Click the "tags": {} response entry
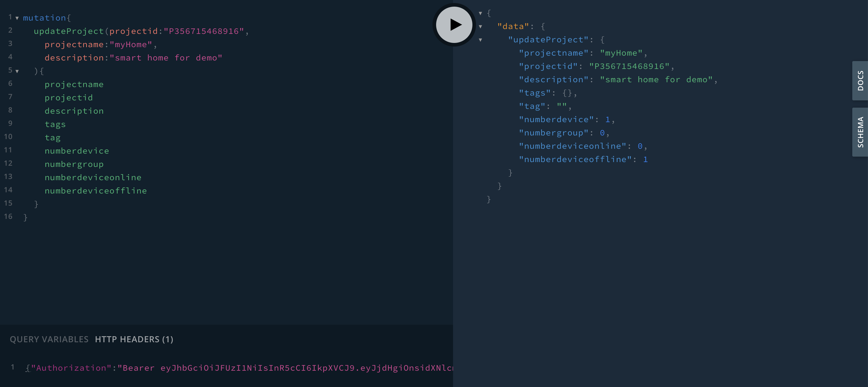The height and width of the screenshot is (387, 868). tap(548, 93)
